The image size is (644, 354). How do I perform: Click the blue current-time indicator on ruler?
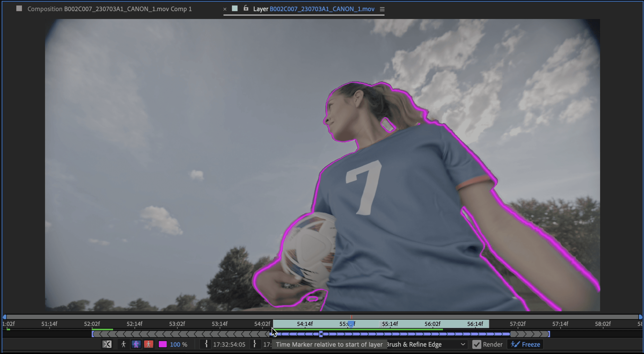coord(351,324)
